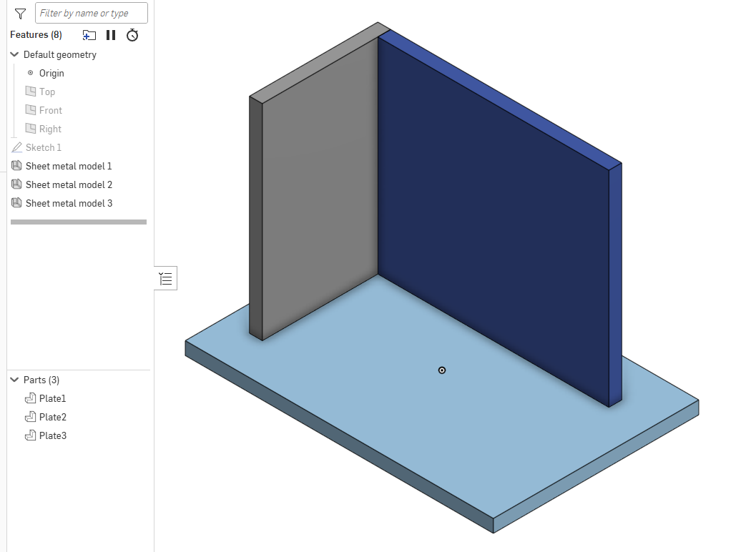Open the feature statistics stopwatch icon

132,34
